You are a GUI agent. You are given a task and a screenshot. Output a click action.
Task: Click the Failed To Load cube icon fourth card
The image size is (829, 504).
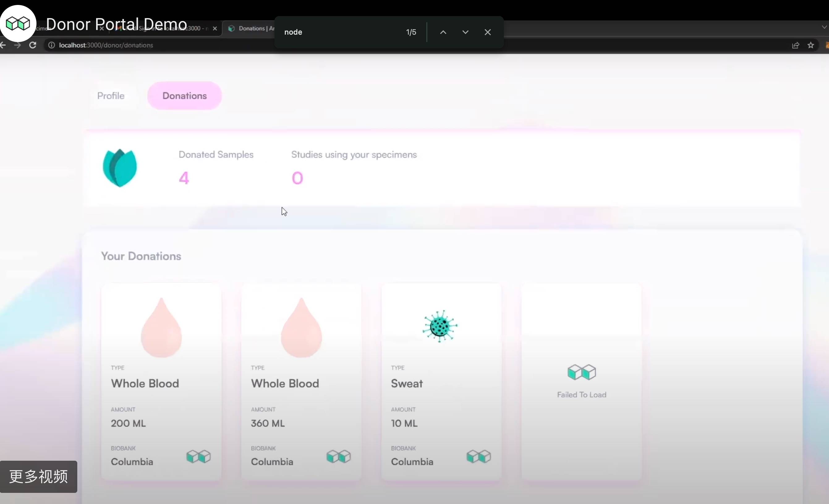[x=581, y=372]
